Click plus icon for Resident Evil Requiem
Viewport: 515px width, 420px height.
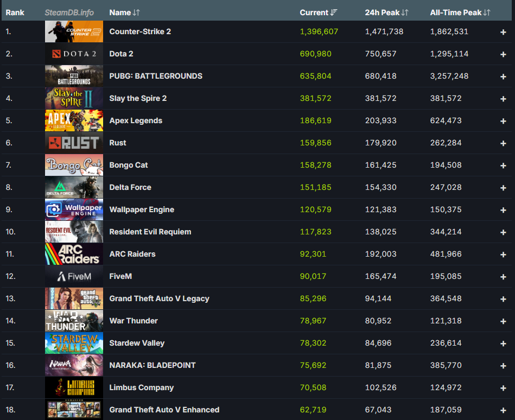point(503,232)
